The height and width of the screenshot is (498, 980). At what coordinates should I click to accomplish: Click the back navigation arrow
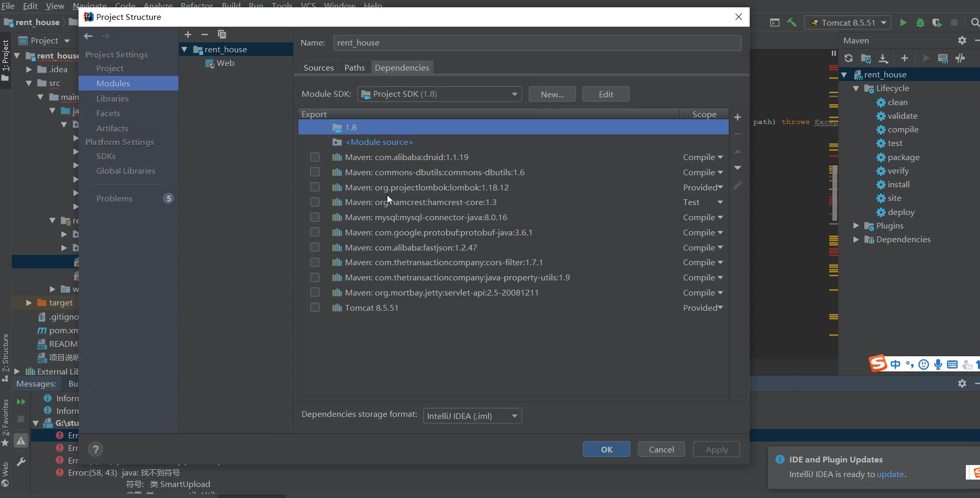click(x=88, y=36)
